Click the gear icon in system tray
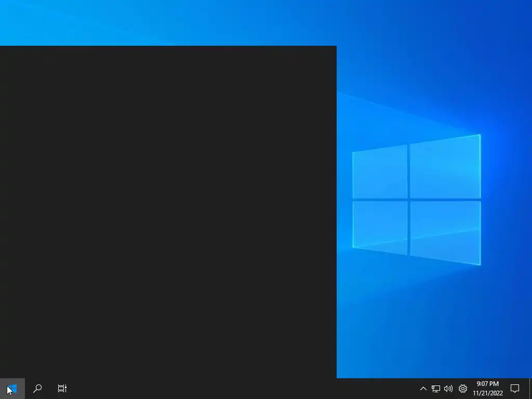The width and height of the screenshot is (532, 399). 463,389
